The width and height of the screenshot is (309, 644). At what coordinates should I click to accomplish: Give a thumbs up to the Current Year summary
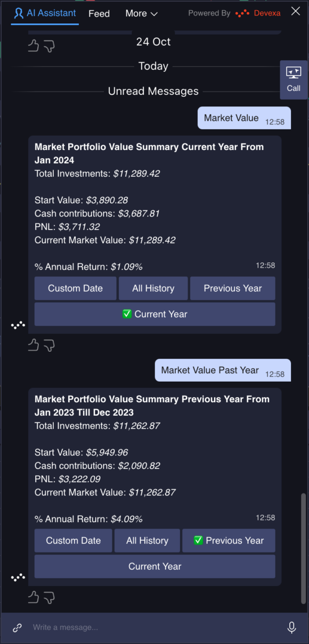(x=32, y=345)
